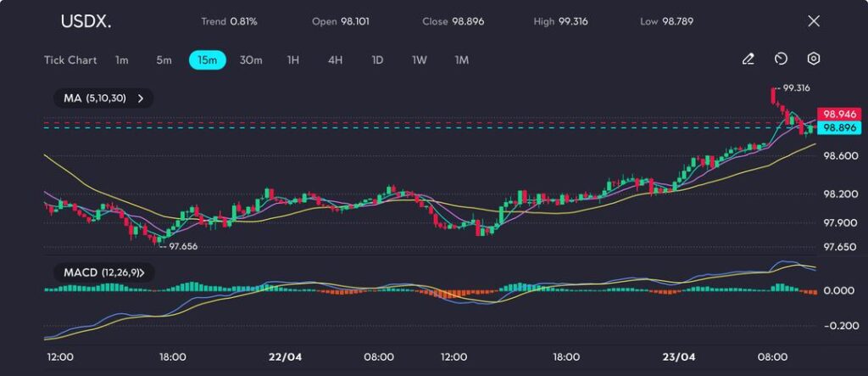Select the 1W weekly timeframe
The image size is (868, 376).
click(x=420, y=60)
